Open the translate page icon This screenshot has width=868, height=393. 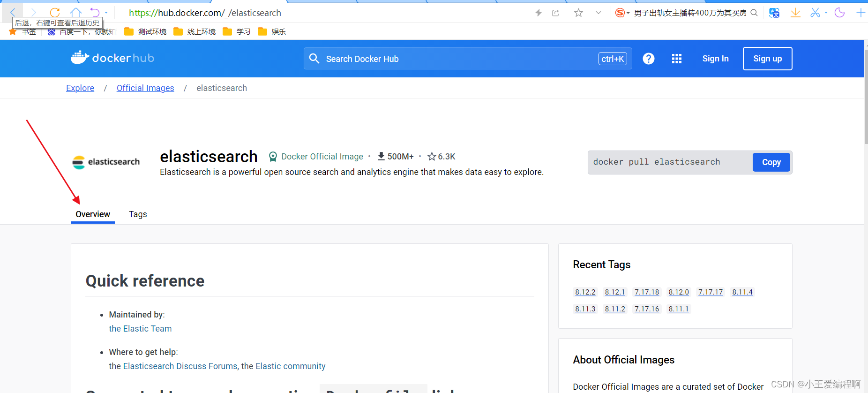tap(774, 13)
